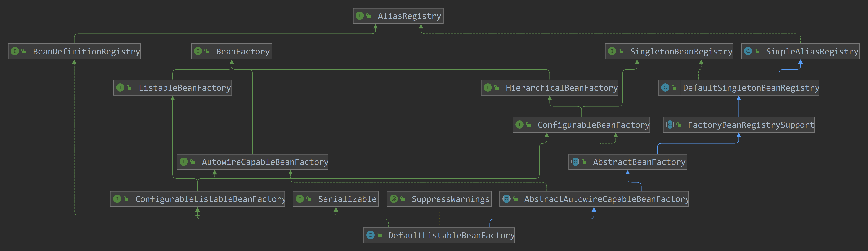This screenshot has height=251, width=868.
Task: Click interface icon on ConfigurableListableBeanFactory
Action: coord(117,199)
